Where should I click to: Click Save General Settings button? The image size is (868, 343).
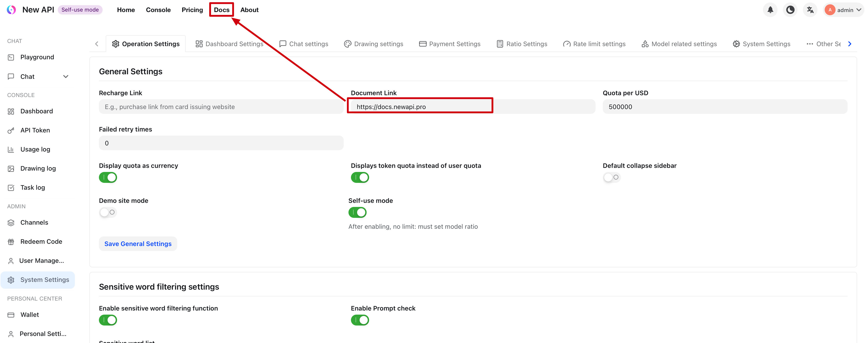[138, 244]
